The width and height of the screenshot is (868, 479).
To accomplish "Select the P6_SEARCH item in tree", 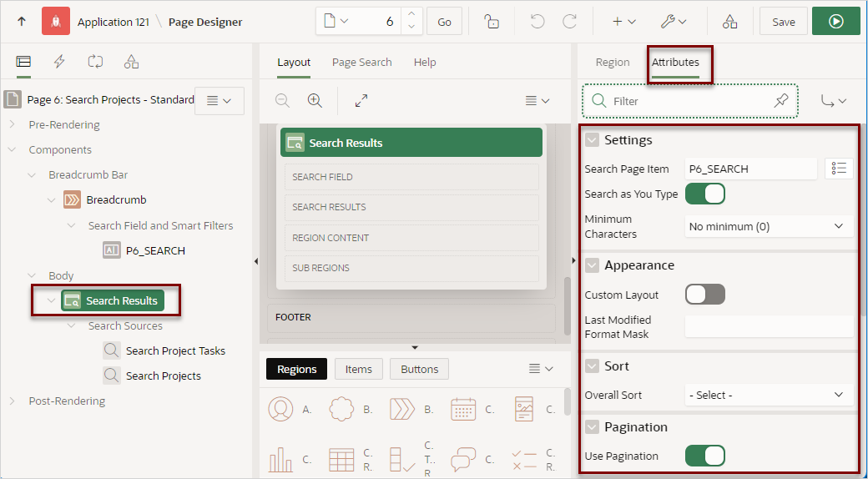I will point(155,250).
